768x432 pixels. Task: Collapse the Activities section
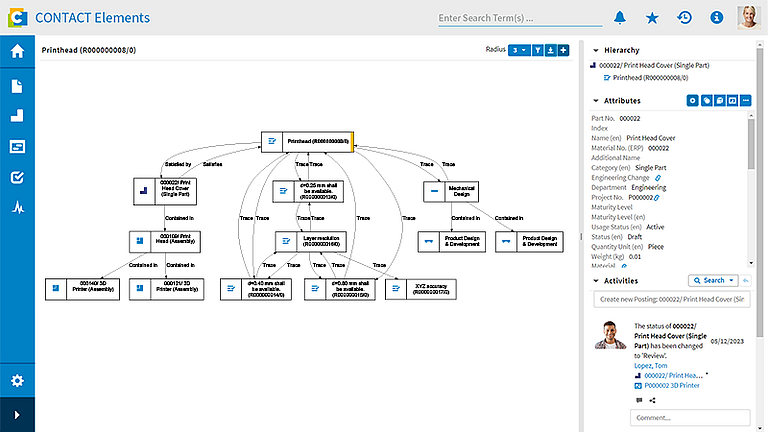596,281
